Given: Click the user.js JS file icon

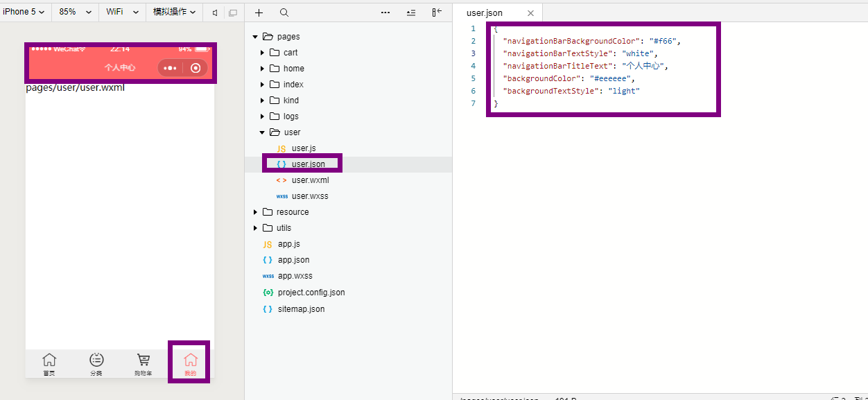Looking at the screenshot, I should pyautogui.click(x=281, y=149).
